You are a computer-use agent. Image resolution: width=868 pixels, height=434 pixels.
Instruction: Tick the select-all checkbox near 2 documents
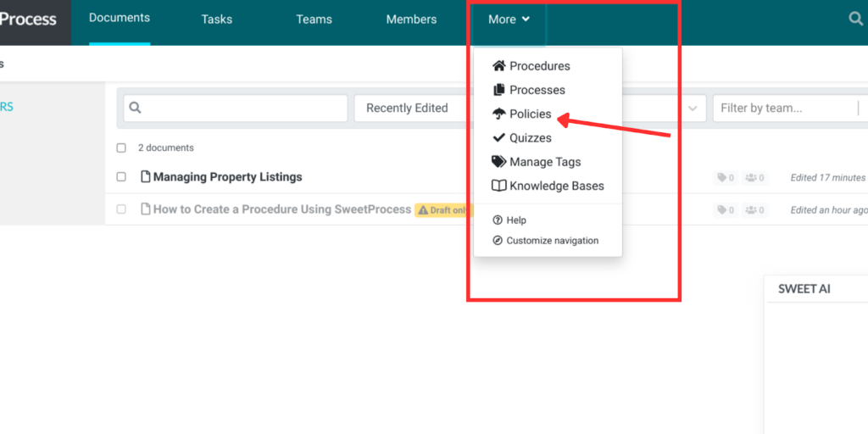pos(121,147)
